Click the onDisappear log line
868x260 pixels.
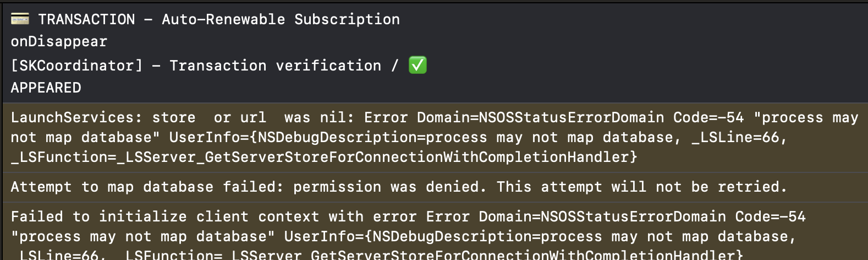coord(59,42)
